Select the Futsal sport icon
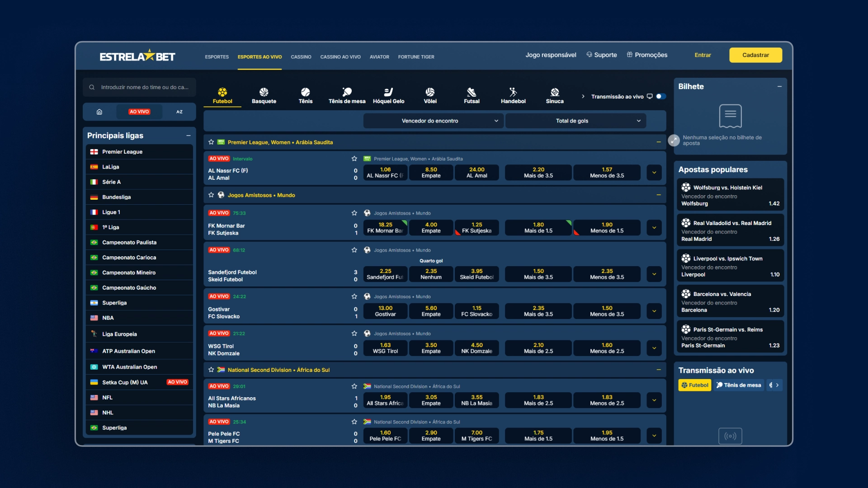868x488 pixels. 472,92
